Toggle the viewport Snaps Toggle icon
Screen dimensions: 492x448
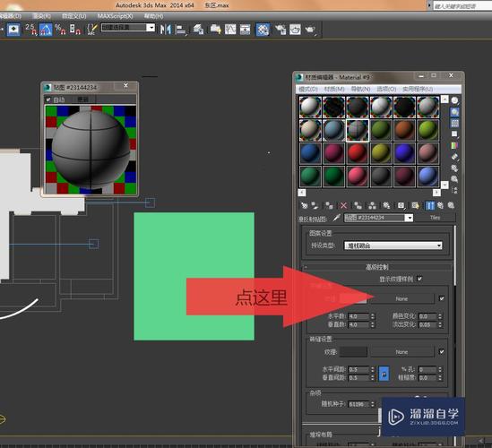(13, 30)
